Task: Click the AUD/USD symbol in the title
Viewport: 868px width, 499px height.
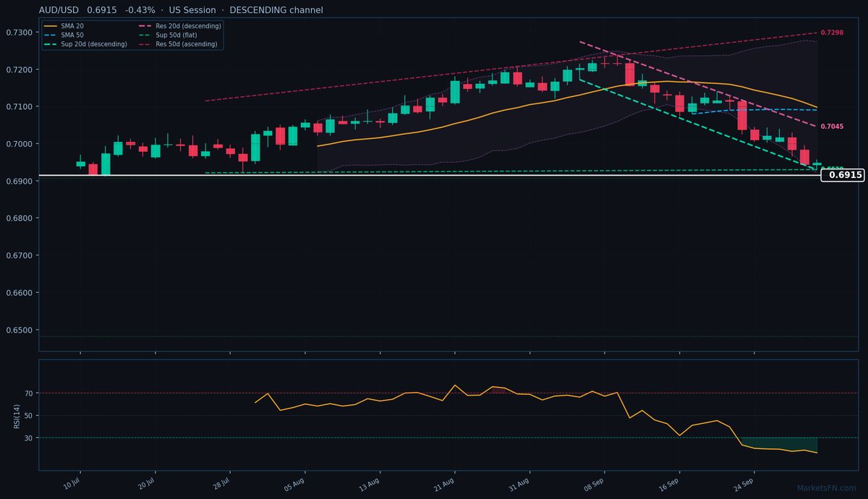Action: (x=59, y=10)
